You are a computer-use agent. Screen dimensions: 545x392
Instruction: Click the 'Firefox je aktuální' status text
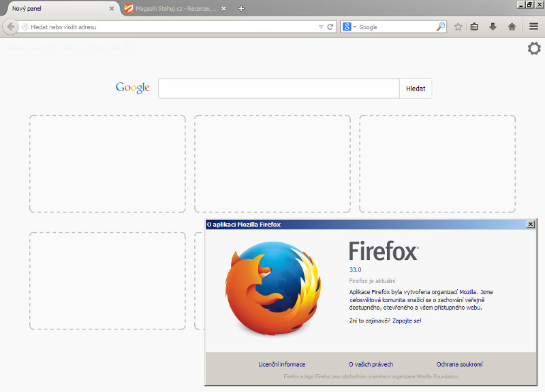[372, 281]
